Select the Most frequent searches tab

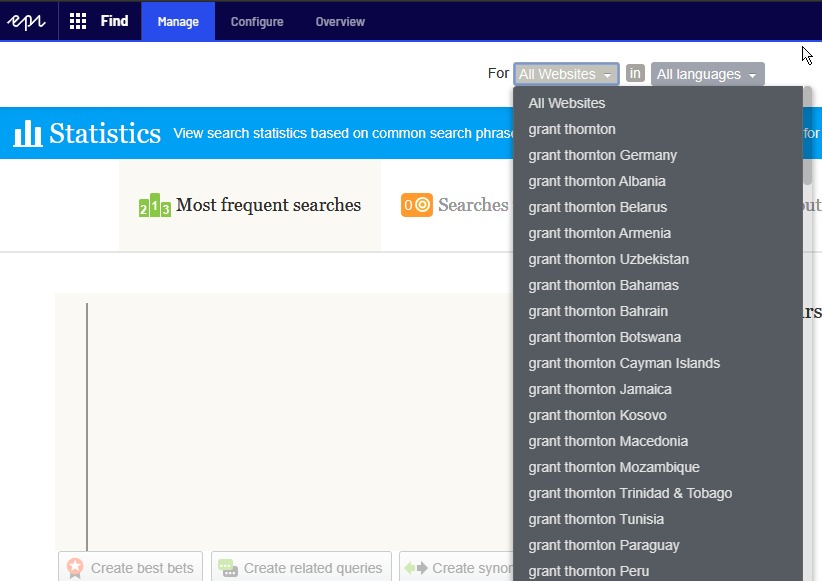pyautogui.click(x=250, y=205)
